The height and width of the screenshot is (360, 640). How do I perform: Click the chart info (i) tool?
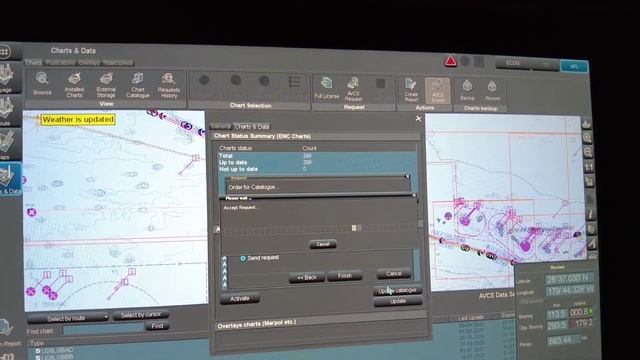tap(590, 214)
